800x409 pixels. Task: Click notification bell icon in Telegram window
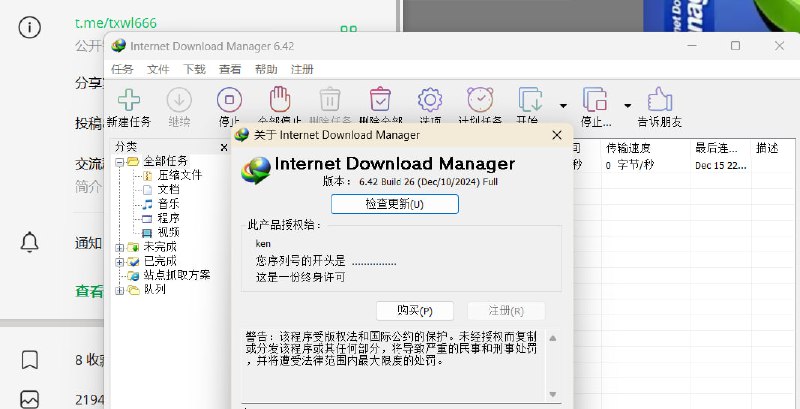[x=30, y=242]
